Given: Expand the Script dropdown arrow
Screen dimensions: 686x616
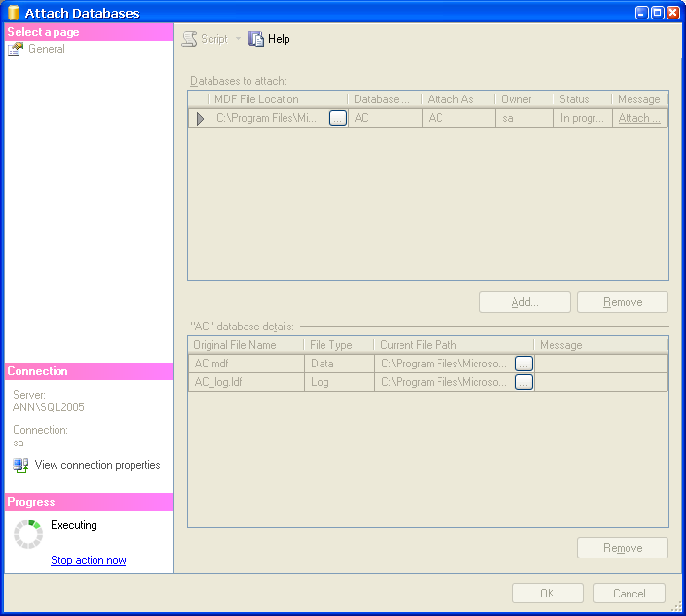Looking at the screenshot, I should [x=238, y=39].
